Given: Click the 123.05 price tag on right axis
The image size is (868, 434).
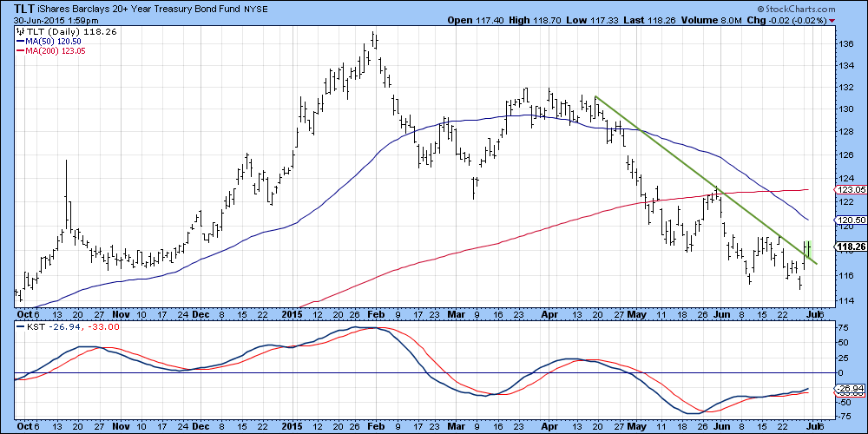Looking at the screenshot, I should click(851, 189).
